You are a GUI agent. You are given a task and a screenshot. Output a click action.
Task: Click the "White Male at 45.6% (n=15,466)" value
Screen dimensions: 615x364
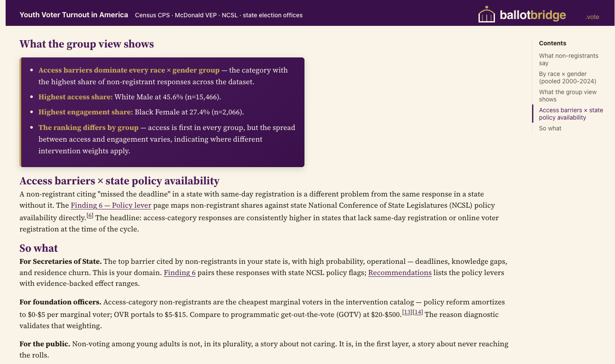[x=168, y=97]
